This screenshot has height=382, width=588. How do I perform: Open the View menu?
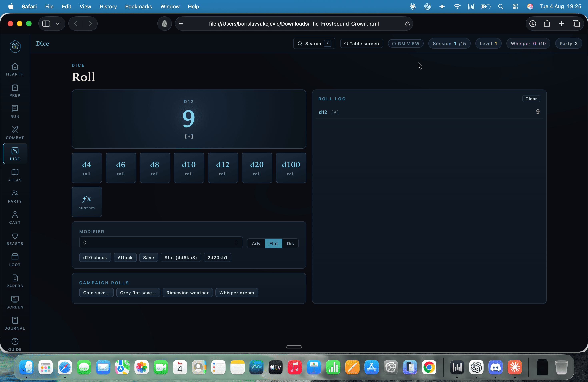[x=85, y=7]
